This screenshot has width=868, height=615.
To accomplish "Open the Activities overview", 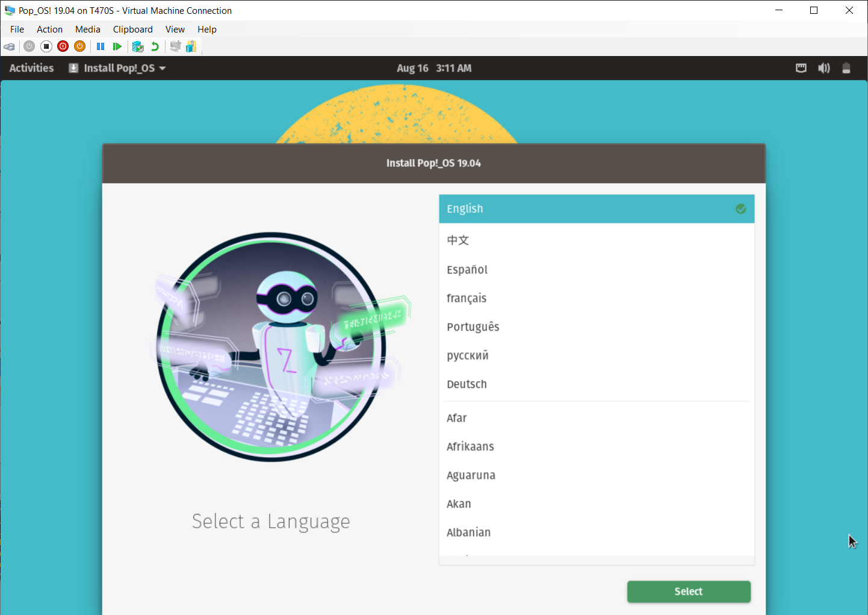I will (31, 68).
